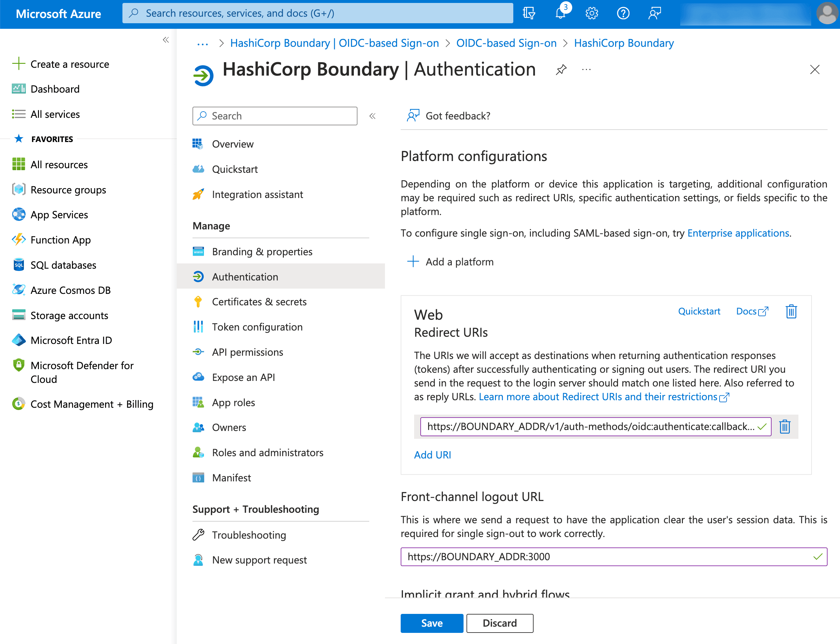Viewport: 840px width, 644px height.
Task: Select Authentication menu item
Action: (x=281, y=277)
